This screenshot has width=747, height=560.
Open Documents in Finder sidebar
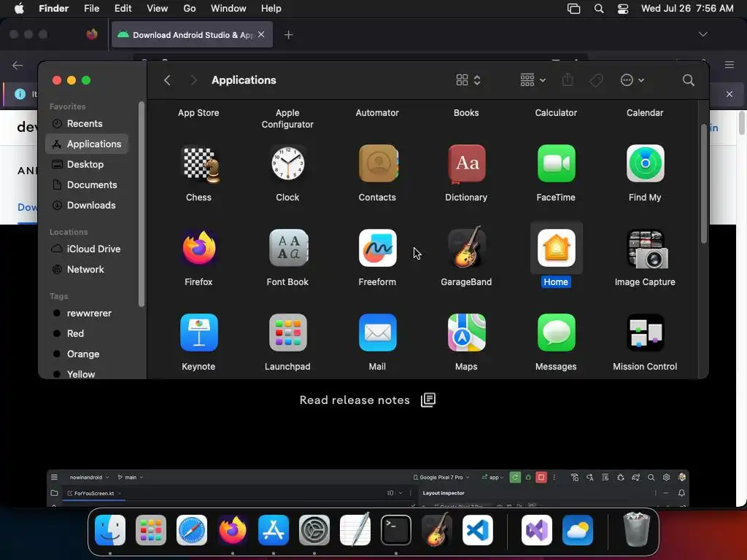(87, 184)
